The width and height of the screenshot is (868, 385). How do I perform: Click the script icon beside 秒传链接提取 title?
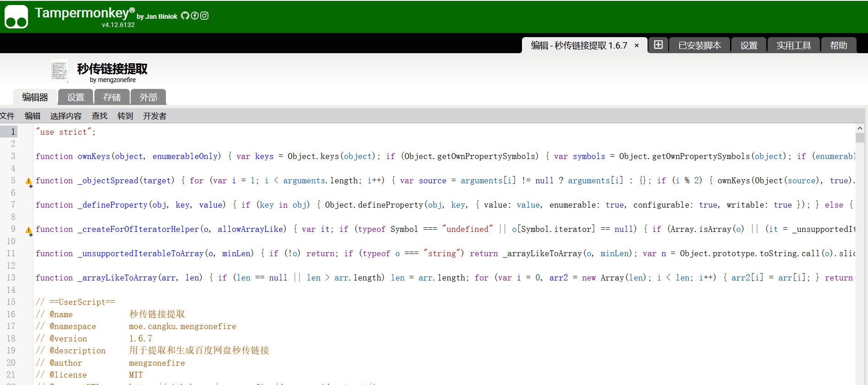tap(59, 71)
